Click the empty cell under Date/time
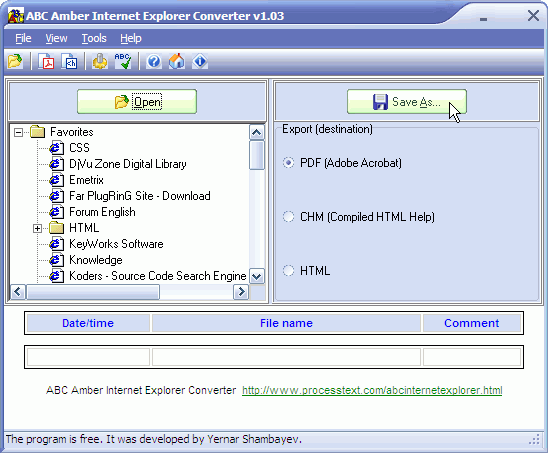This screenshot has height=453, width=548. 88,357
